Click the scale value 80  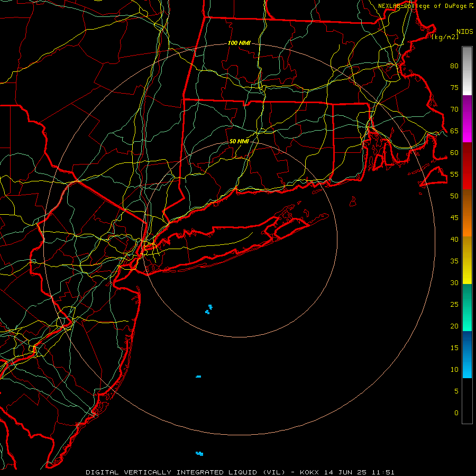[x=454, y=66]
